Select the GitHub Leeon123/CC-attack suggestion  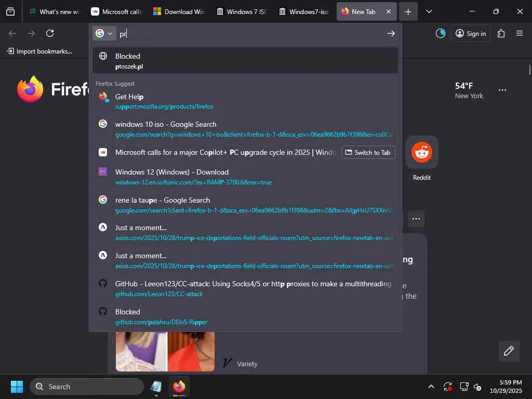tap(245, 288)
